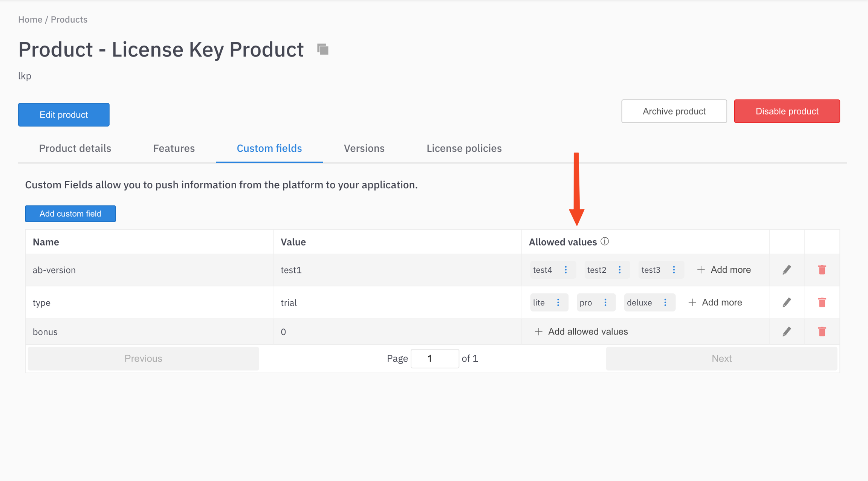Switch to the License policies tab
The height and width of the screenshot is (481, 868).
pos(464,148)
